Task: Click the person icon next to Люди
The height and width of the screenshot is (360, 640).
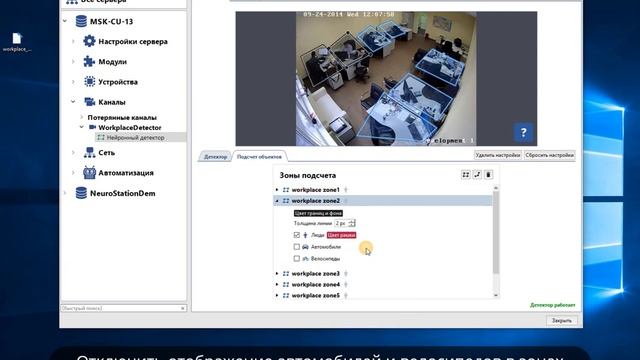Action: (305, 235)
